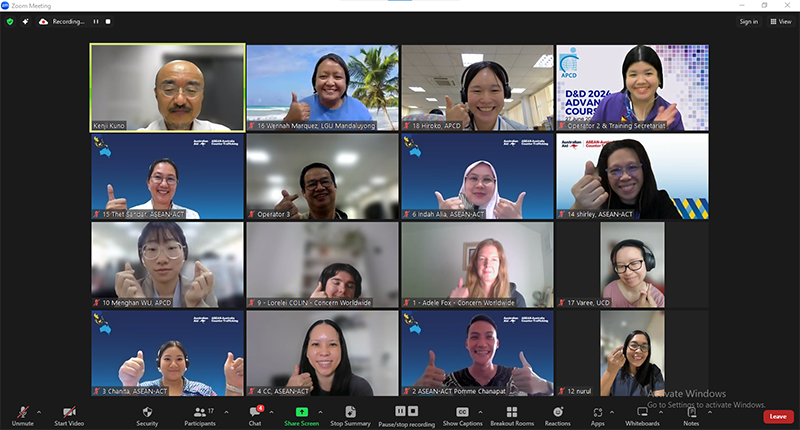
Task: Click Sign in at top right
Action: (x=748, y=21)
